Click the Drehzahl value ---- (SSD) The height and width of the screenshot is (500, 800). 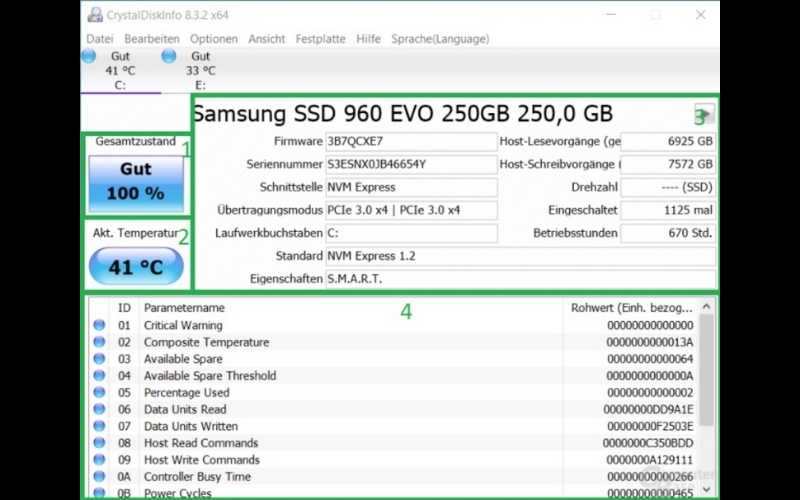668,187
